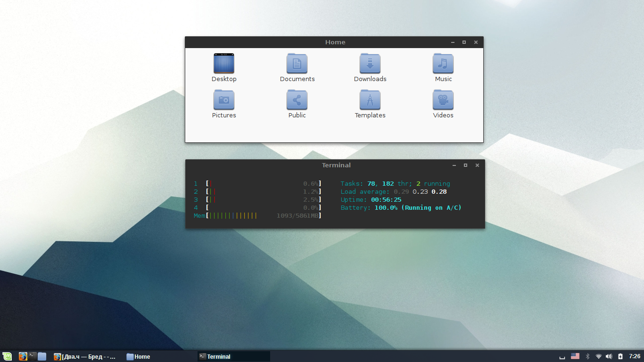Switch to the Home window in taskbar

coord(138,357)
